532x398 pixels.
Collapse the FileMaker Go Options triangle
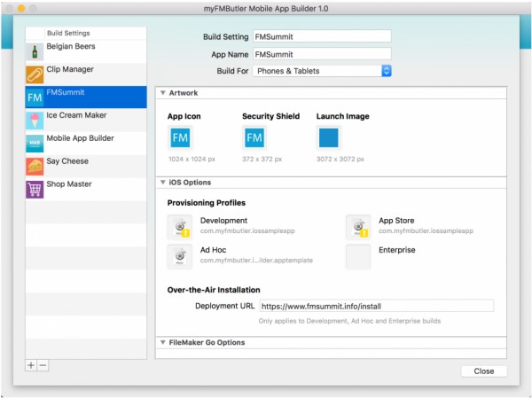(163, 342)
